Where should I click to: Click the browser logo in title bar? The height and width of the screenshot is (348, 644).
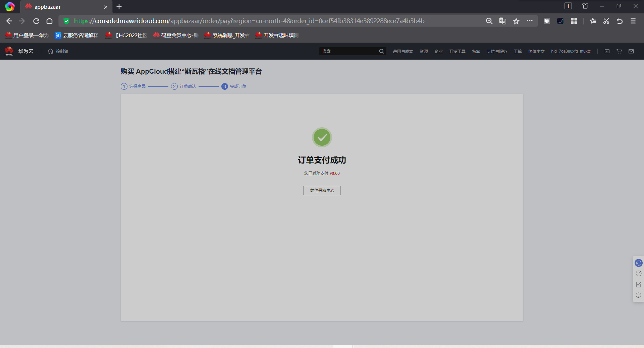tap(10, 7)
